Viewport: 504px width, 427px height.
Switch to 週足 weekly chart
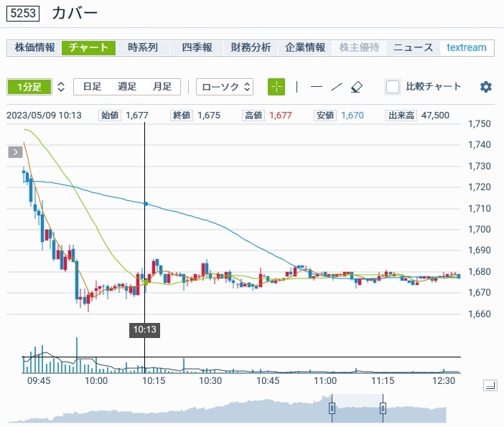[127, 87]
